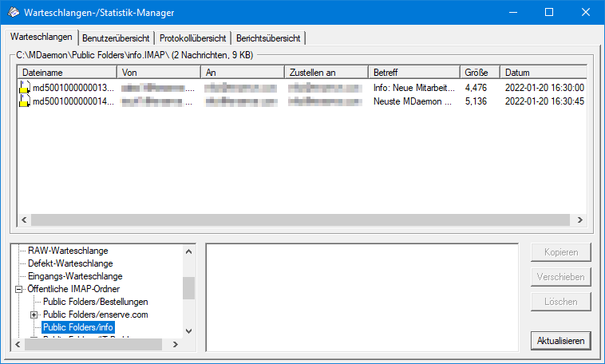This screenshot has height=364, width=605.
Task: Click the message icon of file md5001000000014
Action: click(25, 102)
